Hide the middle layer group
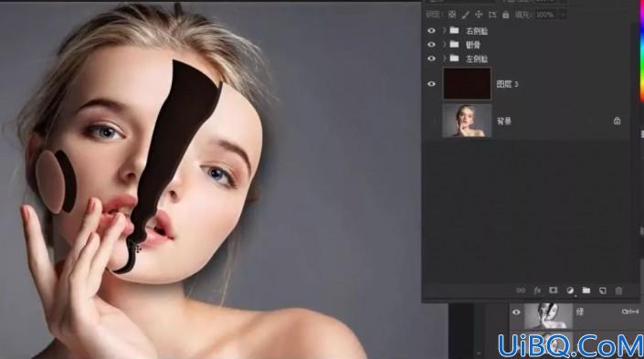 point(431,45)
